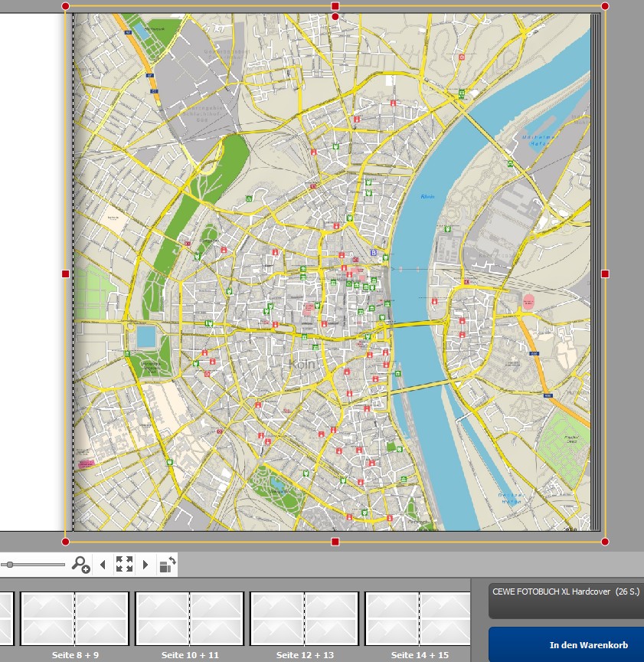Viewport: 644px width, 662px height.
Task: Click the zoom in magnifier icon
Action: point(80,565)
